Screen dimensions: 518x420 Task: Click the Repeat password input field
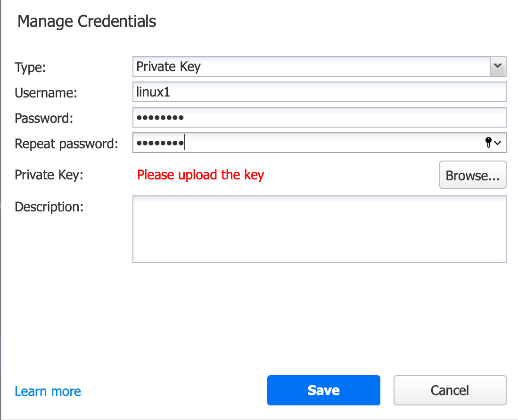point(306,143)
